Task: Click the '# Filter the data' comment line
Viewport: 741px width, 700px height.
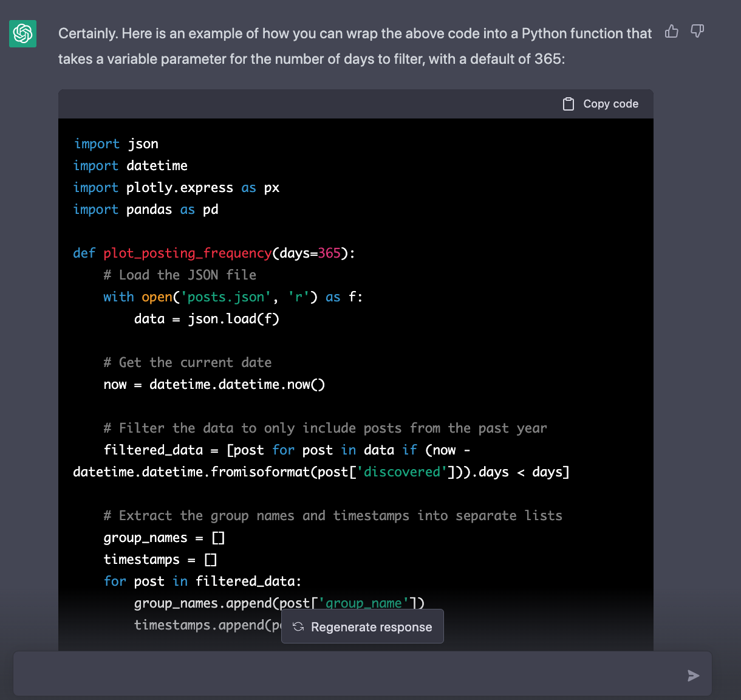Action: pos(325,428)
